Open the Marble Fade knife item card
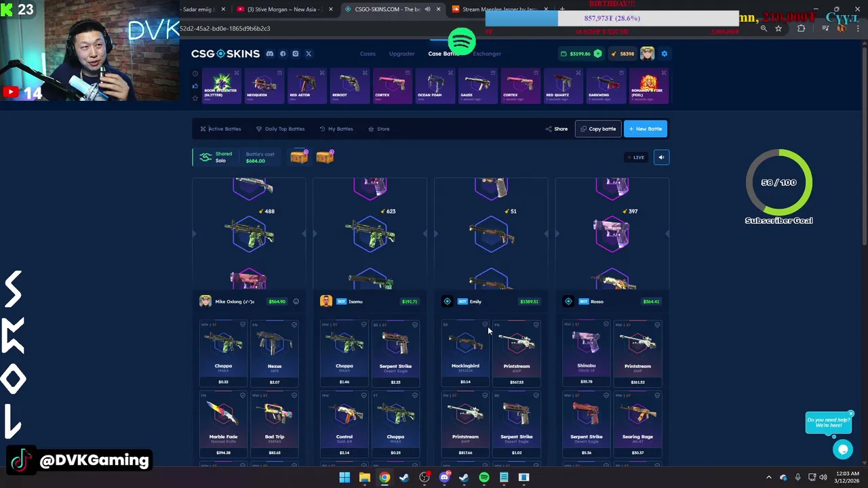Image resolution: width=868 pixels, height=488 pixels. (x=223, y=424)
